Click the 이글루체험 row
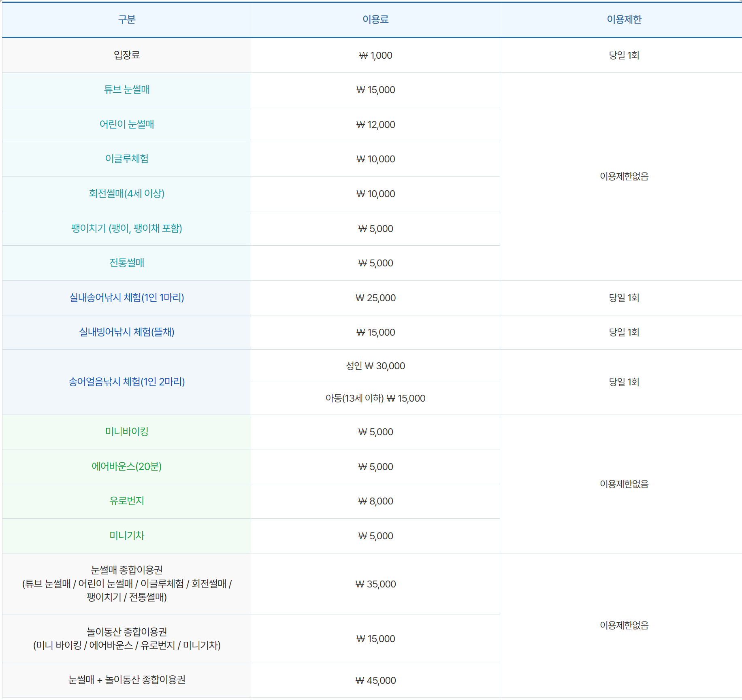The height and width of the screenshot is (700, 742). coord(126,159)
